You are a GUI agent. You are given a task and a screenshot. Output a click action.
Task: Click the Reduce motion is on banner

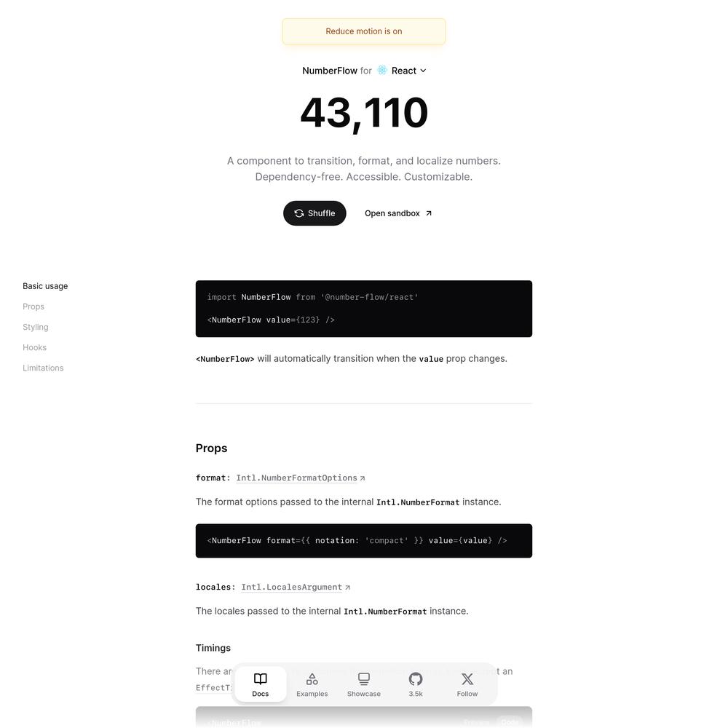[x=364, y=31]
